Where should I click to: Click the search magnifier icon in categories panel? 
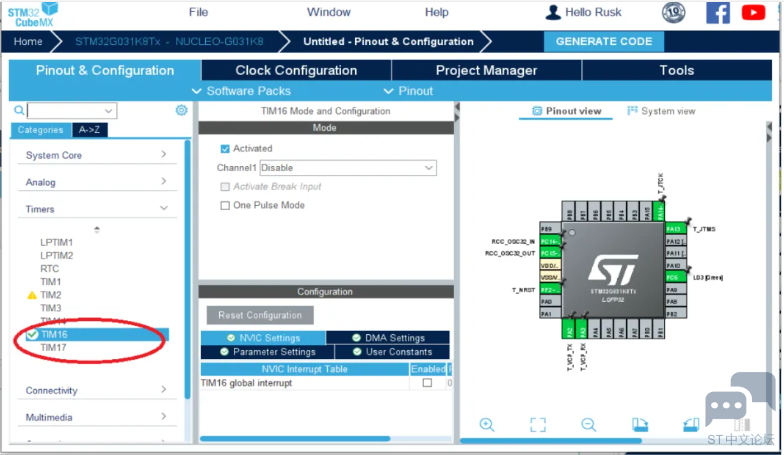point(19,110)
